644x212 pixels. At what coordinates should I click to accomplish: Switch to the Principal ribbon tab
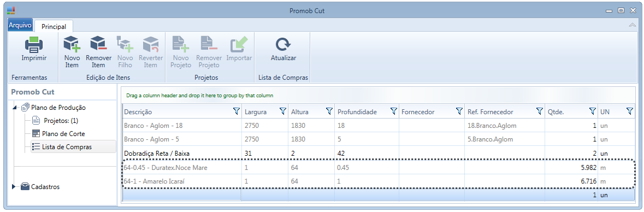54,26
